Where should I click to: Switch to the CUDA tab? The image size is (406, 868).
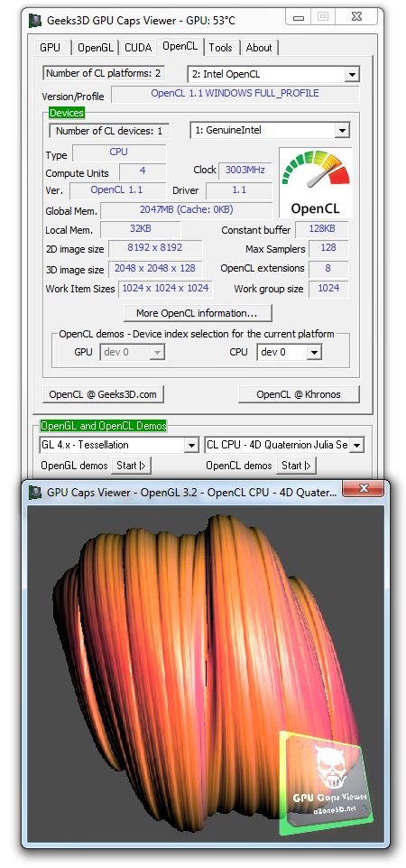pyautogui.click(x=138, y=48)
